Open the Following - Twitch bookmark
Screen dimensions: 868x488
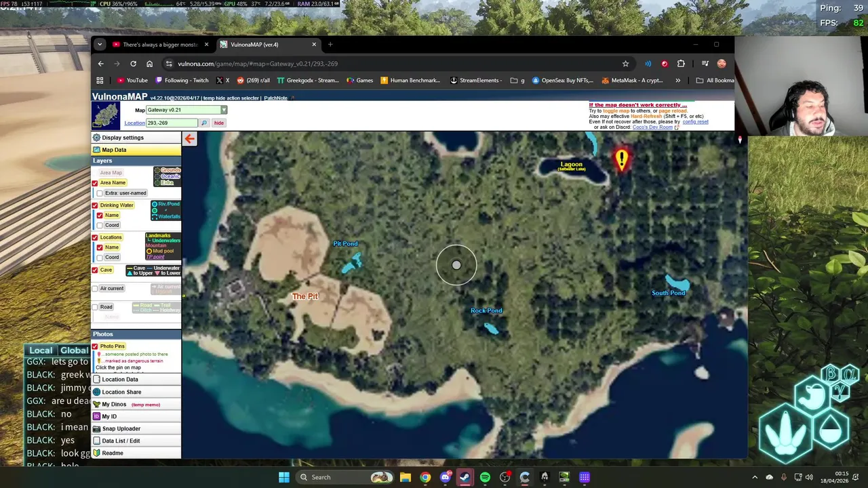182,81
